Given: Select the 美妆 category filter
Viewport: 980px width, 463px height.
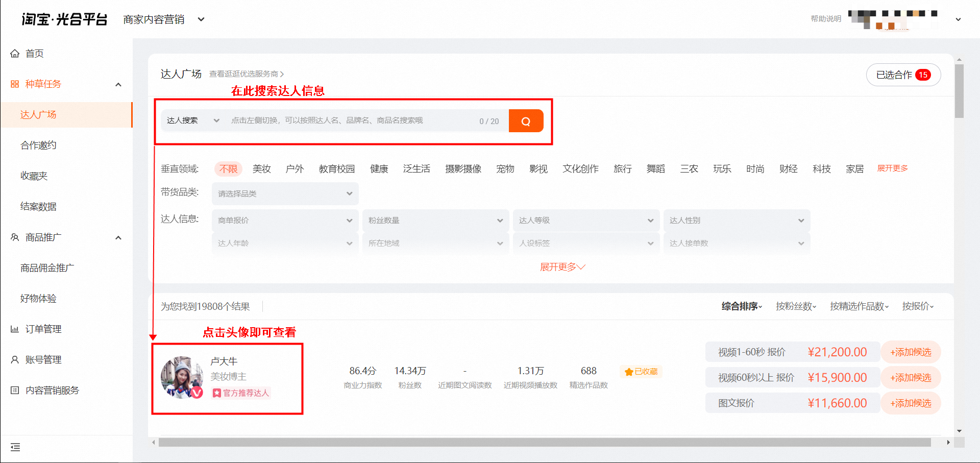Looking at the screenshot, I should click(x=261, y=169).
